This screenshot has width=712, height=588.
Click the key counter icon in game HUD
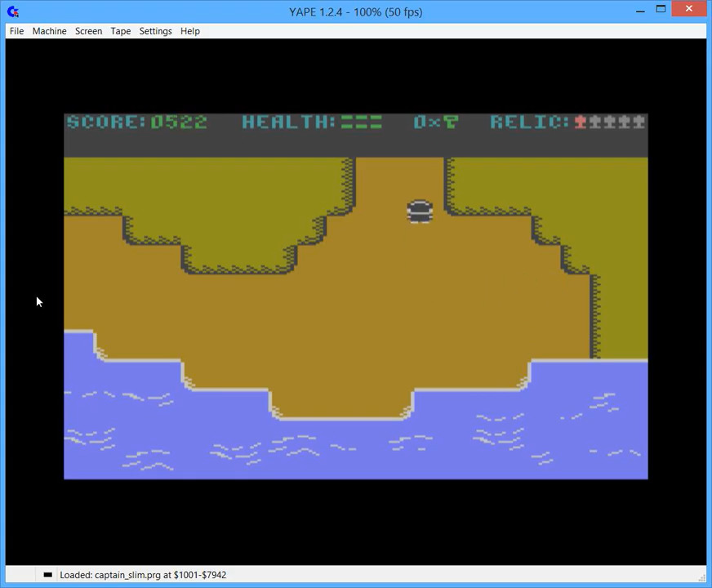click(x=451, y=122)
